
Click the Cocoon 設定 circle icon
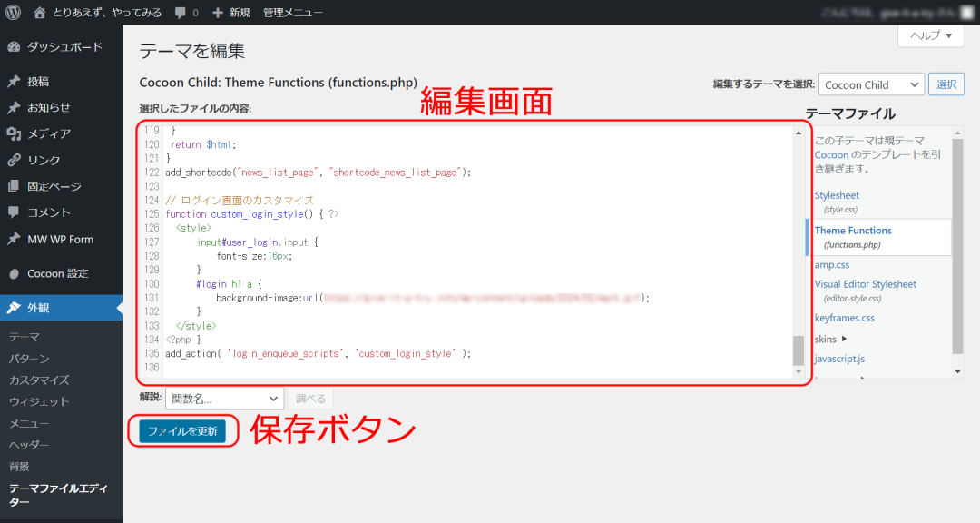(x=14, y=274)
